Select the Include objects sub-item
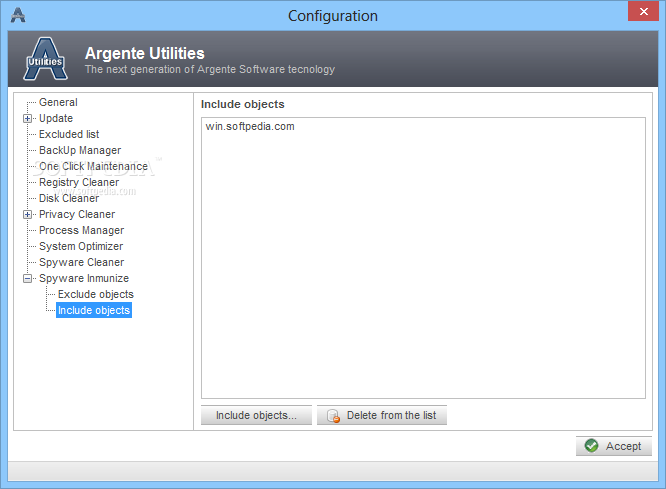Screen dimensions: 666x489 point(94,311)
